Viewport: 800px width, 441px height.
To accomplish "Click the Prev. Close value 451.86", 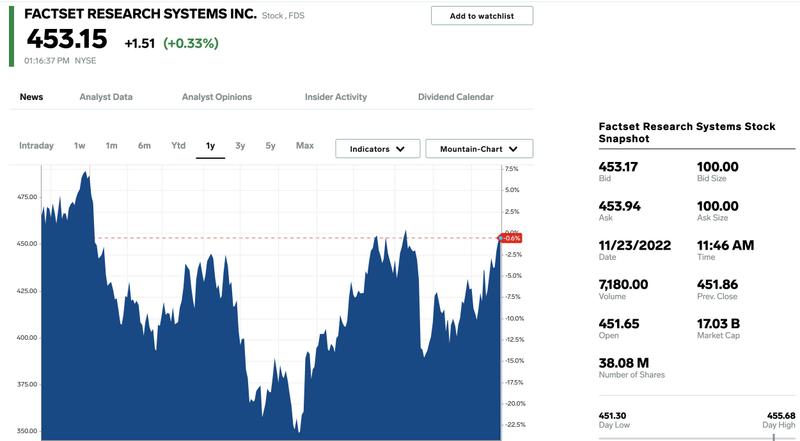I will [x=717, y=285].
